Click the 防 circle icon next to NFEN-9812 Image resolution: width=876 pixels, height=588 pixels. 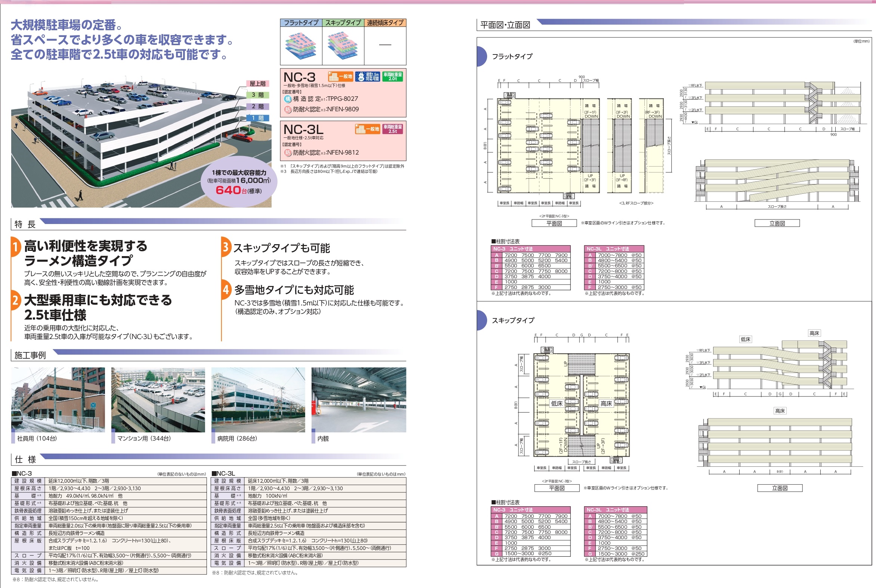(x=287, y=153)
